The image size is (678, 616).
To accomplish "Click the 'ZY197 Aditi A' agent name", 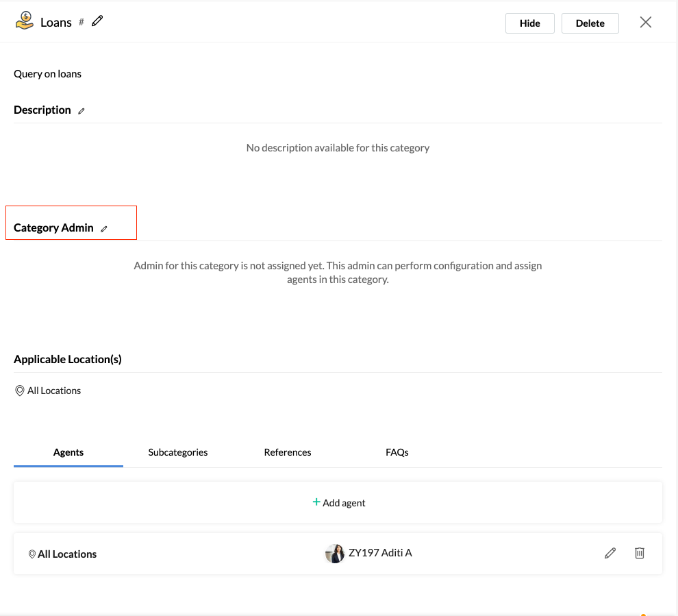I will click(x=380, y=553).
